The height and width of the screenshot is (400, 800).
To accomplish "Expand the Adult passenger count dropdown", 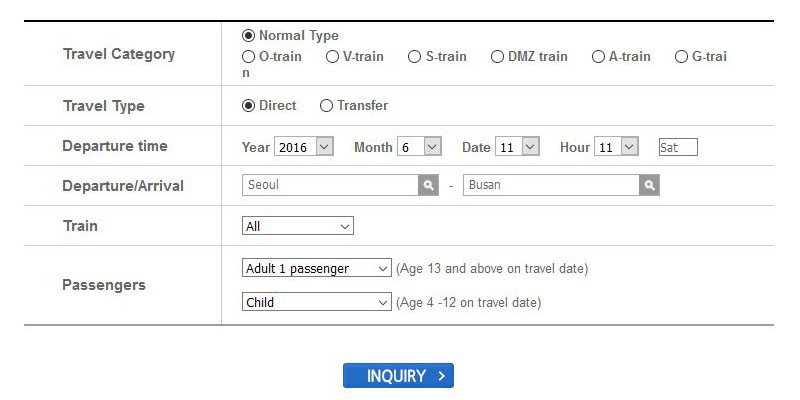I will pos(317,269).
